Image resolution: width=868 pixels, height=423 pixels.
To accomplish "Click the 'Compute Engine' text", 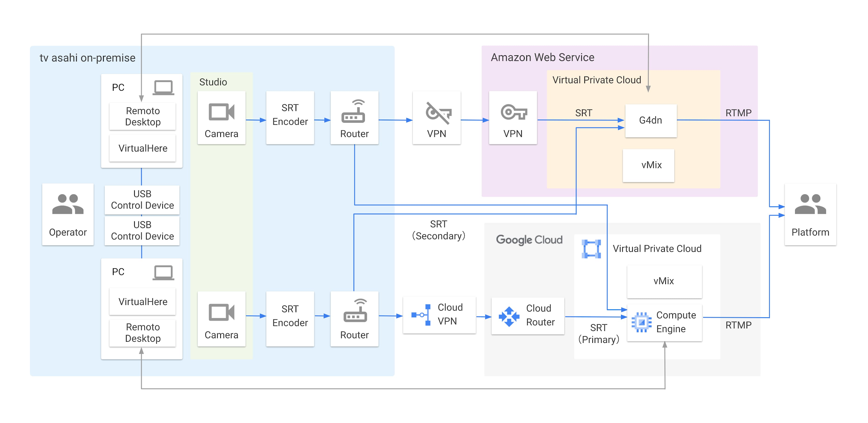I will [676, 322].
